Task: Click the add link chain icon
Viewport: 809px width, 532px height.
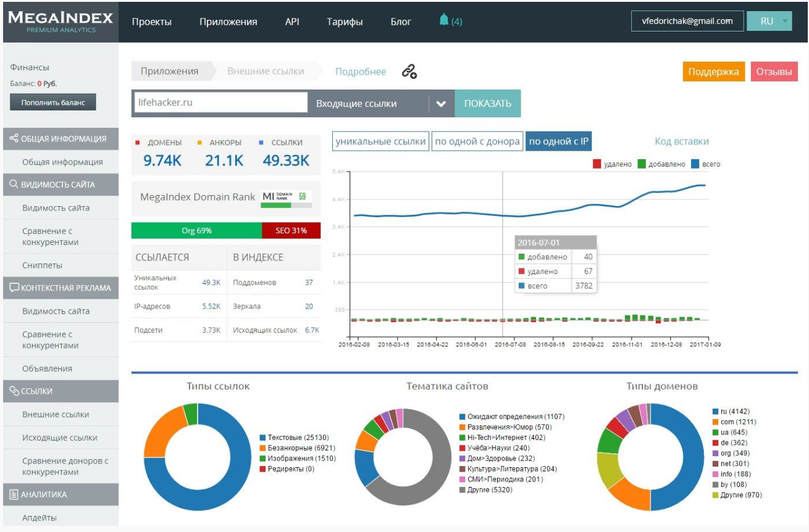Action: [409, 72]
